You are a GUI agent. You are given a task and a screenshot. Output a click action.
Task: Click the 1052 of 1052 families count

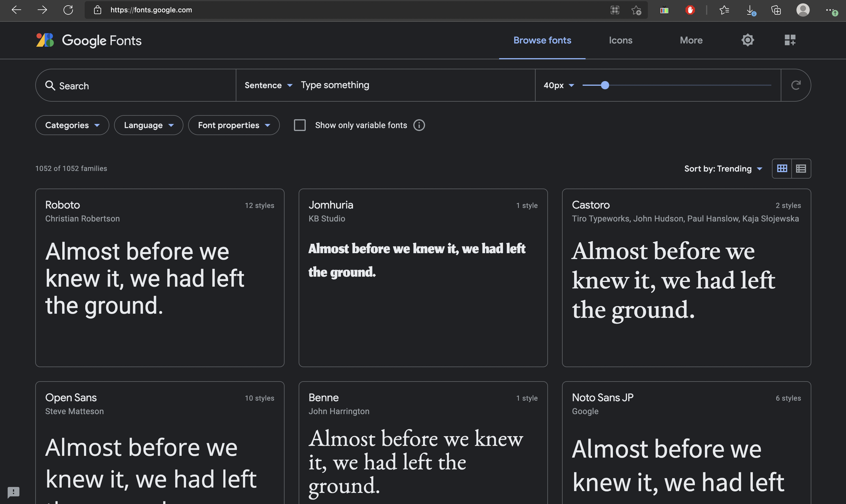[x=71, y=169]
